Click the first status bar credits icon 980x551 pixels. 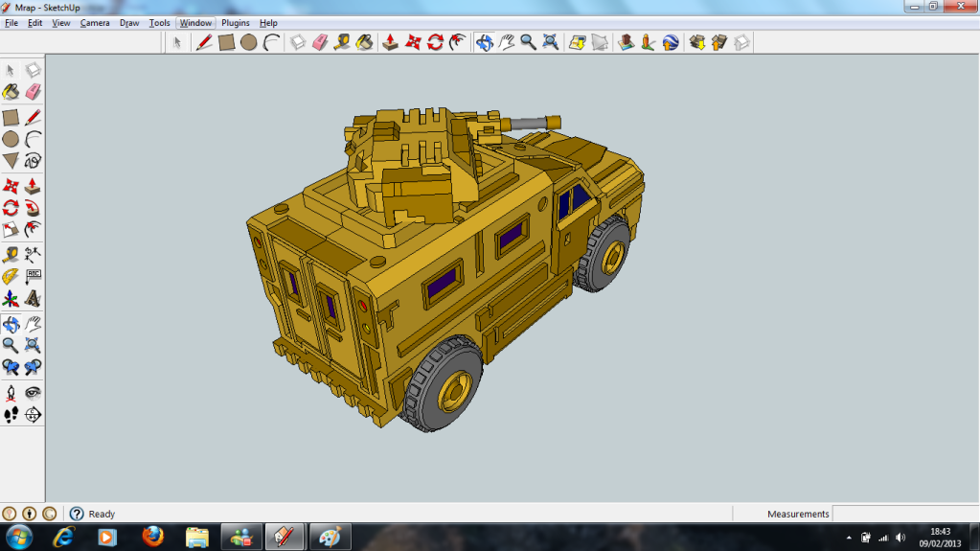tap(10, 514)
